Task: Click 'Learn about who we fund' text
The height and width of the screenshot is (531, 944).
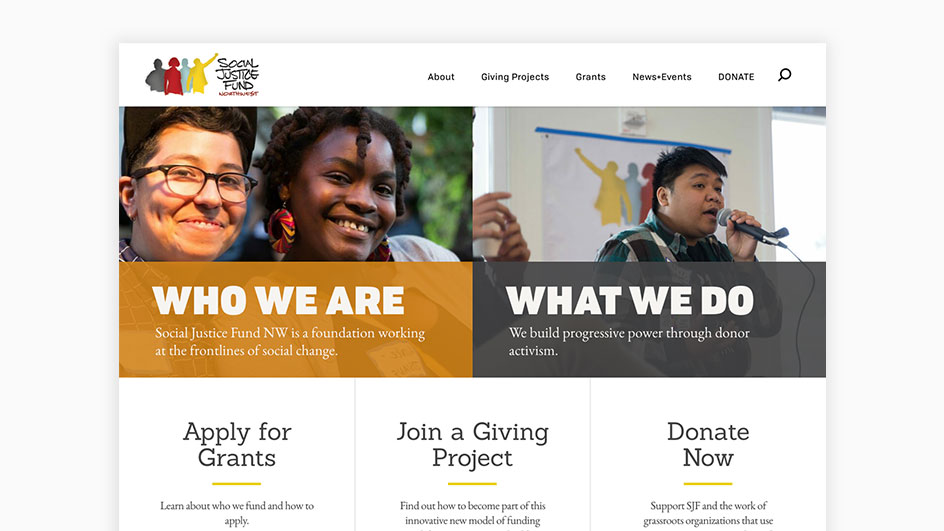Action: 237,513
